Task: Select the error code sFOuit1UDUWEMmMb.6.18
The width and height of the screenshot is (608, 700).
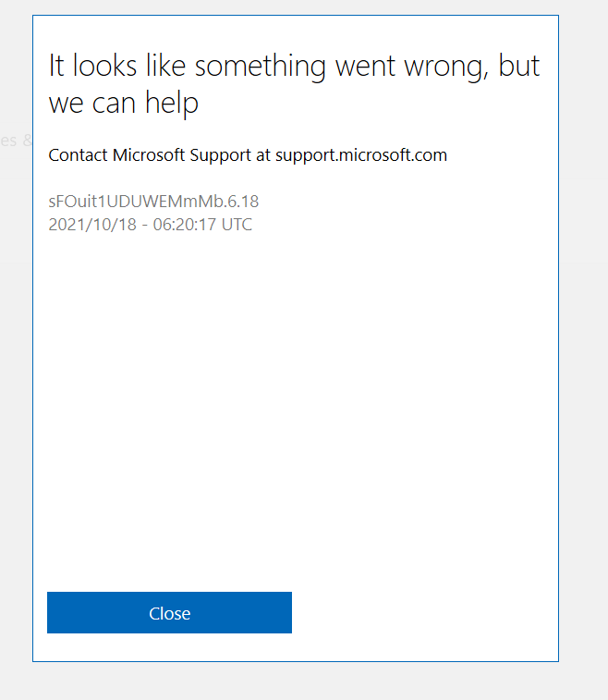Action: tap(153, 202)
